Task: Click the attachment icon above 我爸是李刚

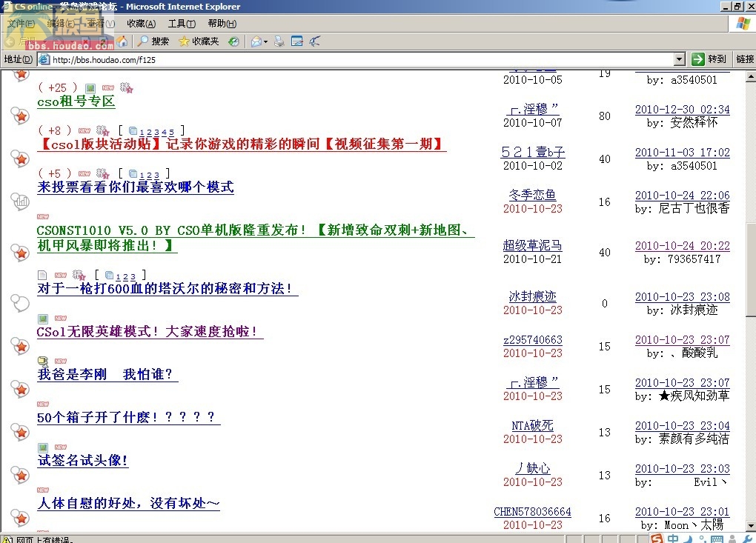Action: (43, 361)
